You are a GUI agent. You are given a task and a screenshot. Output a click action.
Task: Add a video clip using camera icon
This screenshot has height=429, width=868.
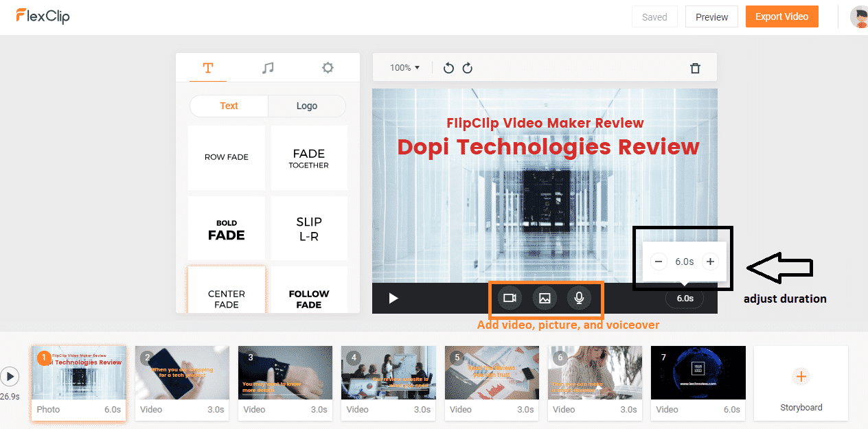pos(509,298)
